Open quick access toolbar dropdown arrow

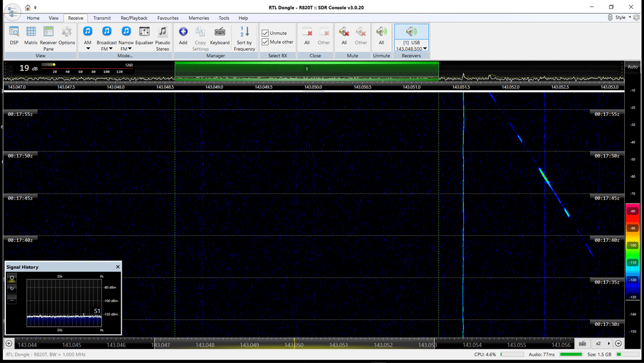tap(35, 7)
